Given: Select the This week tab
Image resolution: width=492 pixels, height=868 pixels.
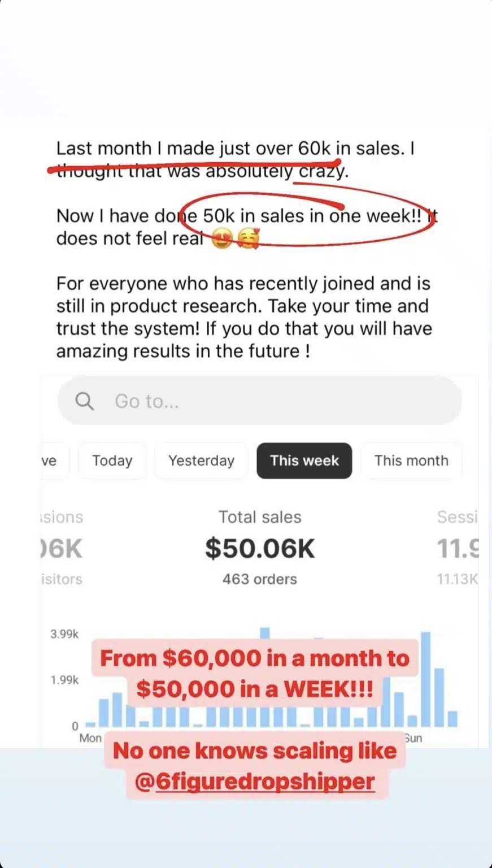Looking at the screenshot, I should pos(304,461).
